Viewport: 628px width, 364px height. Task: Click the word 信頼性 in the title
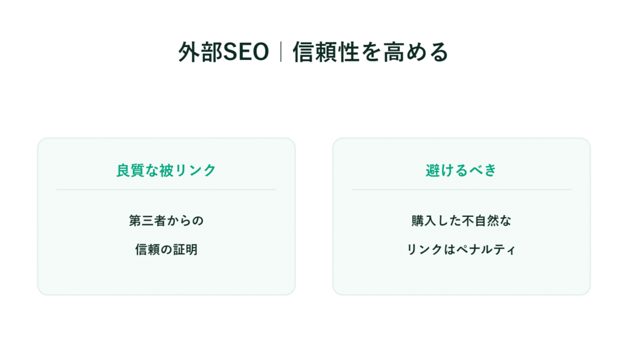click(326, 52)
